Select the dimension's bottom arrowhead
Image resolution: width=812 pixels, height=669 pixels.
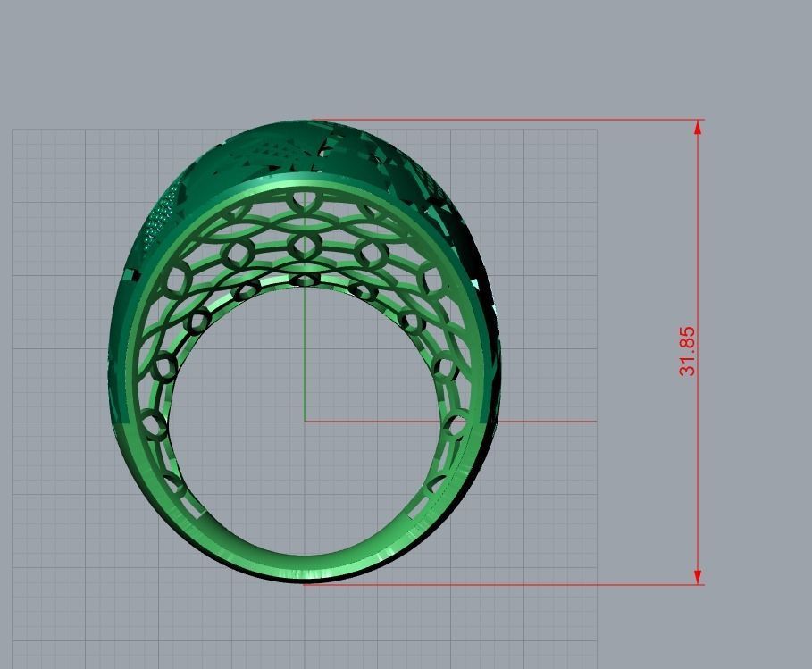[x=698, y=578]
